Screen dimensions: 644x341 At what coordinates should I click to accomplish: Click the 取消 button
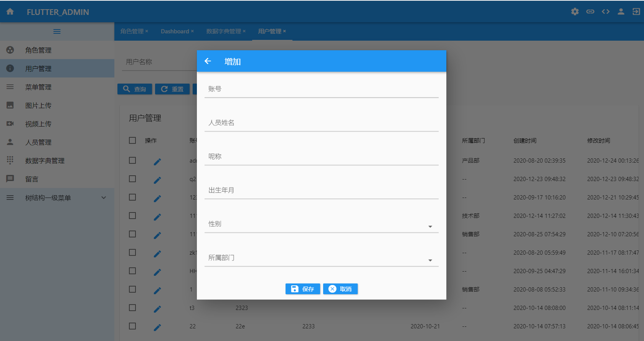pos(340,289)
